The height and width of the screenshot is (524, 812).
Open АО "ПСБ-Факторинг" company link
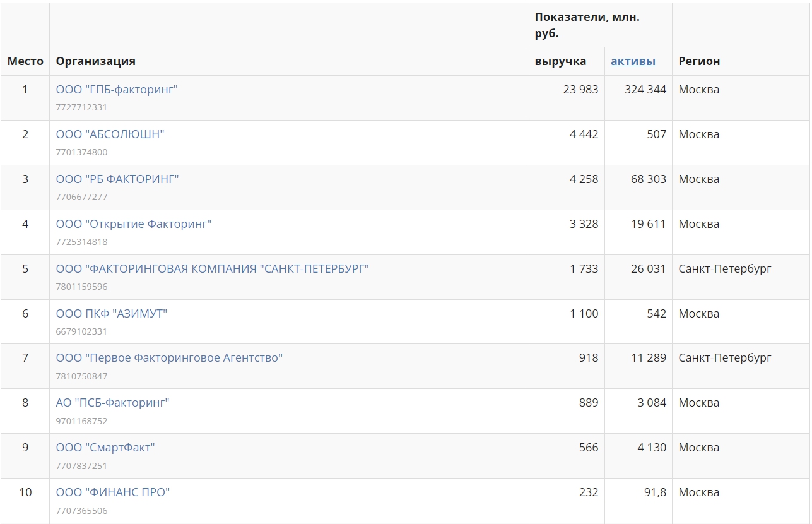tap(113, 403)
